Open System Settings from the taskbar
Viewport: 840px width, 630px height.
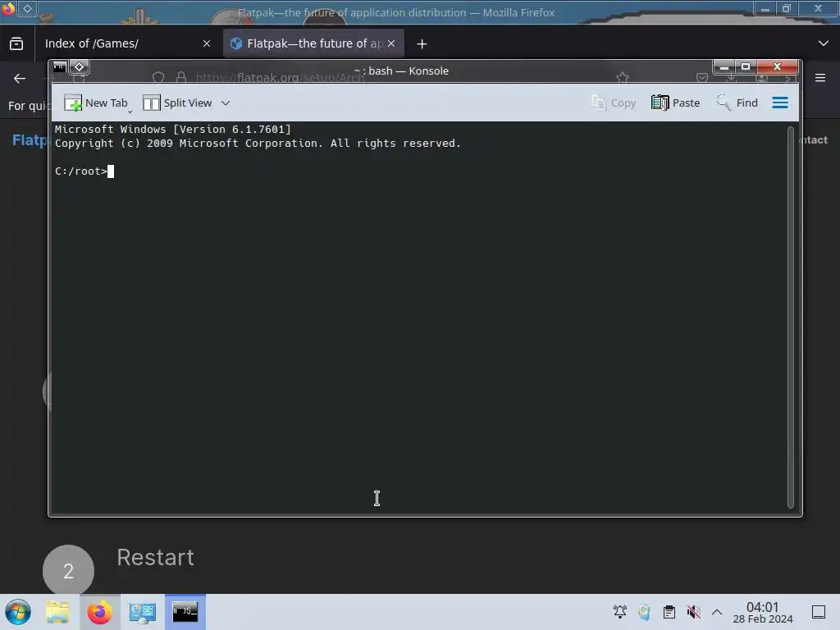143,612
